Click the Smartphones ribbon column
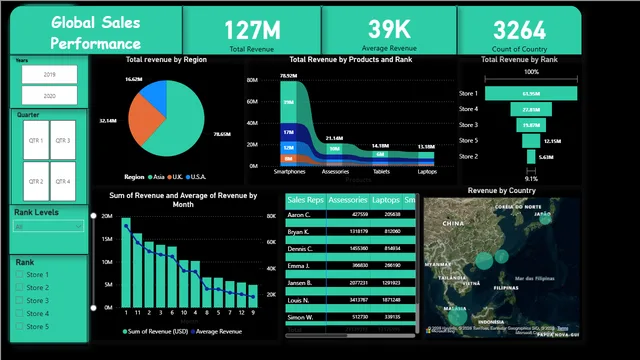 (x=289, y=123)
